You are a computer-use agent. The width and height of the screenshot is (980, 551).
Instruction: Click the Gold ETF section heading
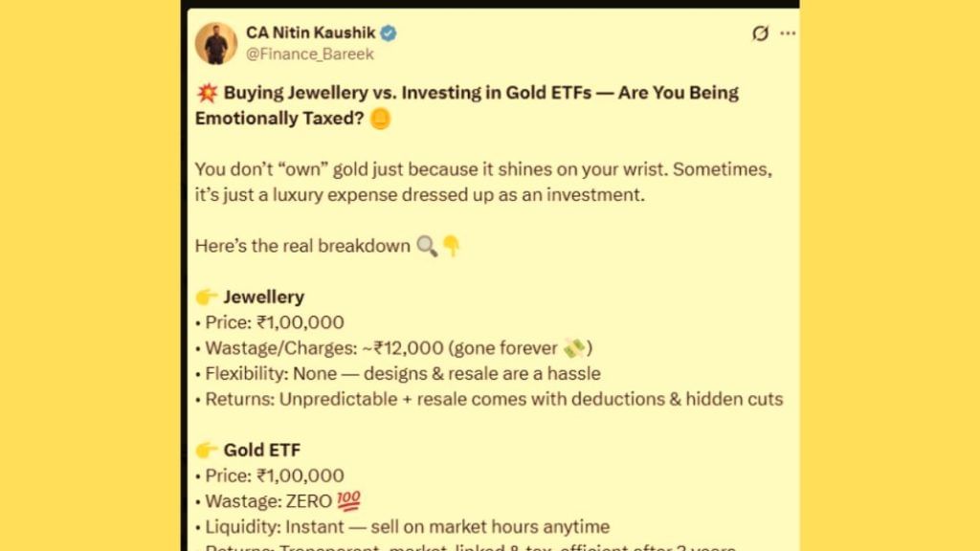tap(262, 450)
